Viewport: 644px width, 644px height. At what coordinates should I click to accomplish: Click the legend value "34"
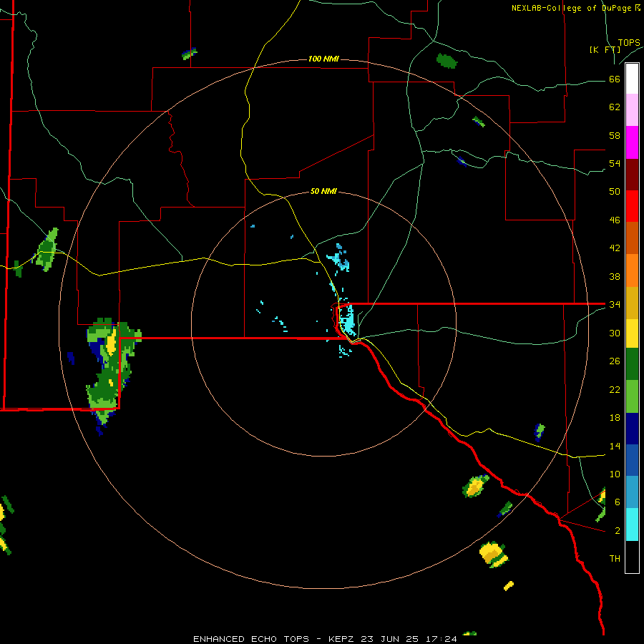[x=615, y=304]
